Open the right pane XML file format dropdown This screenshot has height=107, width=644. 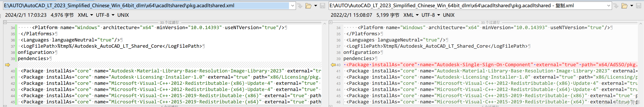tap(411, 15)
